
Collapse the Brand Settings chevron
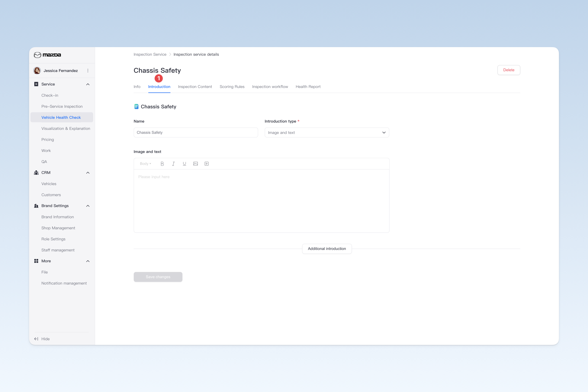point(88,206)
